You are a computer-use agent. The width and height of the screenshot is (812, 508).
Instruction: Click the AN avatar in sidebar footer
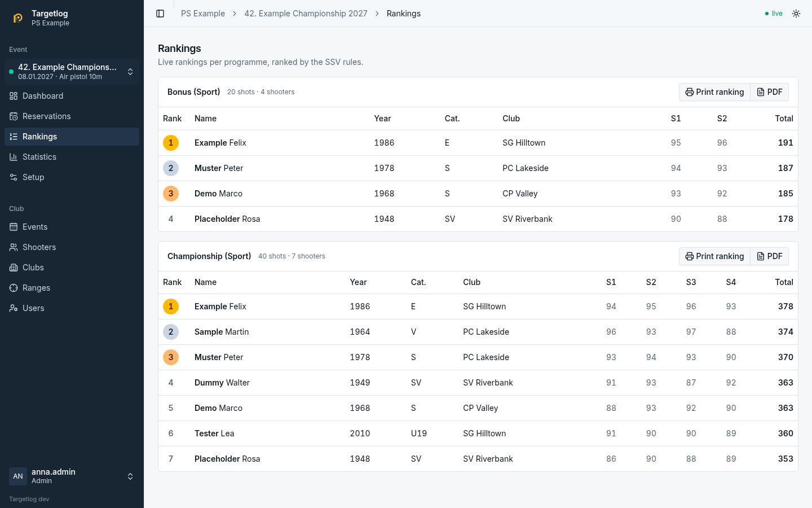18,476
